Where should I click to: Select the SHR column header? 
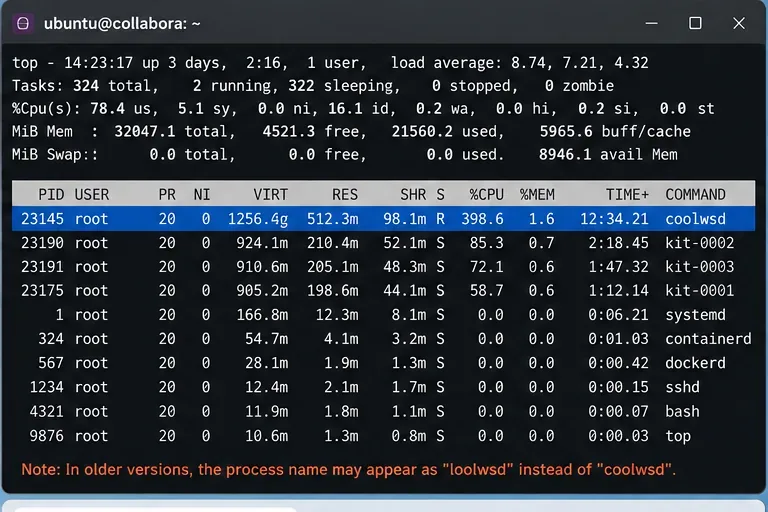click(x=413, y=195)
